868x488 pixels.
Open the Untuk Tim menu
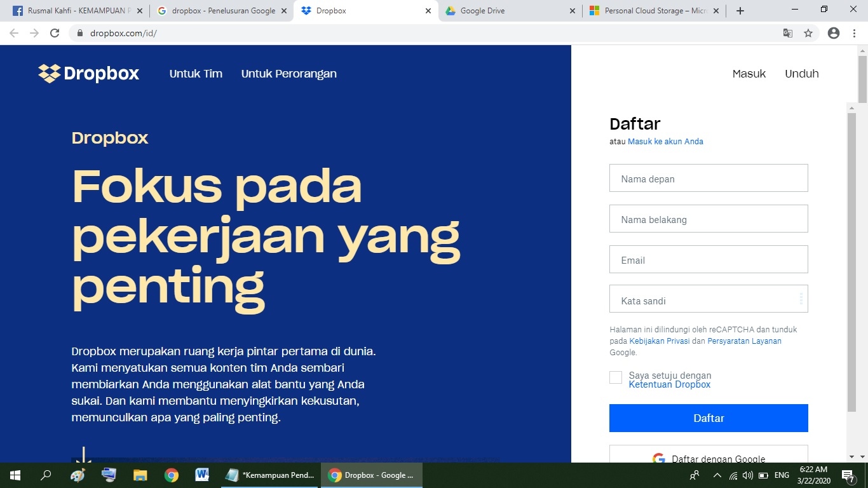tap(196, 74)
